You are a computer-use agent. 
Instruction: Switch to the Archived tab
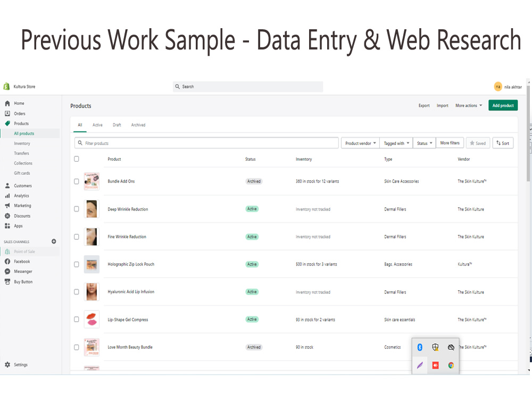point(138,125)
